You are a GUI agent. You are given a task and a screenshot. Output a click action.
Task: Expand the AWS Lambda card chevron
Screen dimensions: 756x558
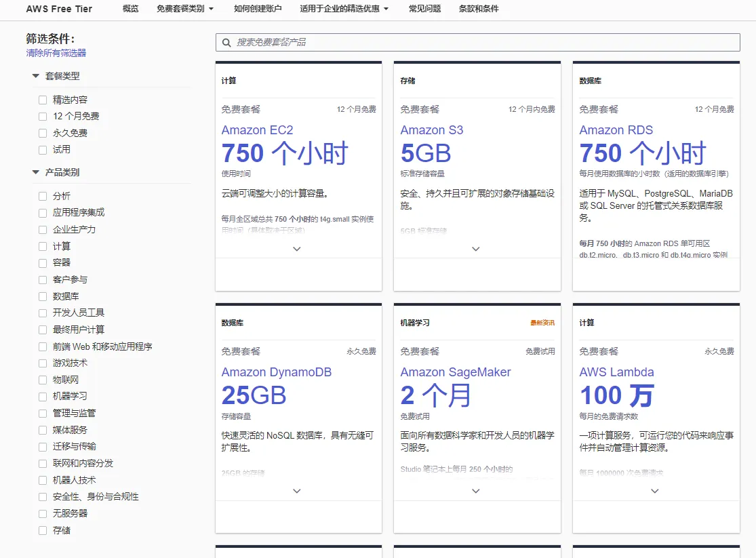655,491
